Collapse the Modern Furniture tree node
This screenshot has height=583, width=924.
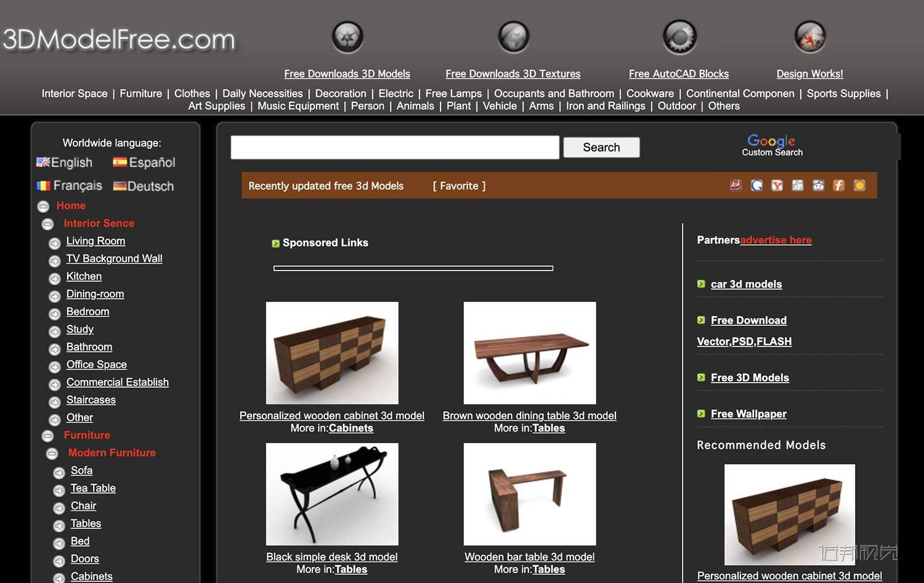52,454
